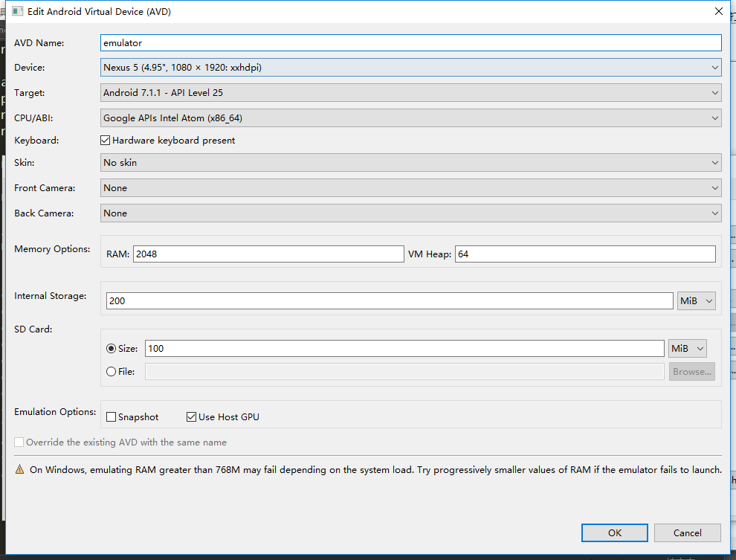Open the SD Card MiB unit dropdown
The width and height of the screenshot is (736, 560).
pyautogui.click(x=687, y=349)
